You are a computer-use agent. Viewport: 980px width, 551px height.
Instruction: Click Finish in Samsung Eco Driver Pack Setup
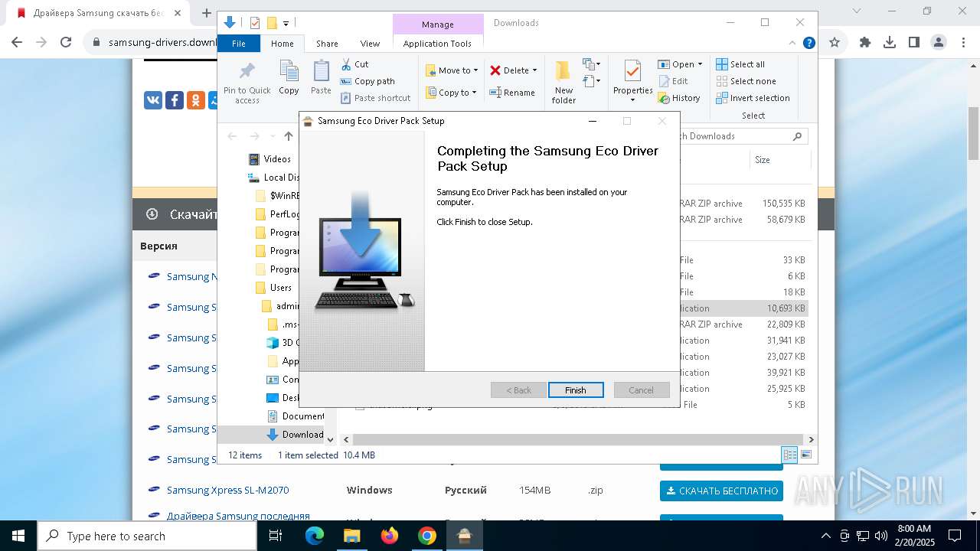click(x=576, y=390)
